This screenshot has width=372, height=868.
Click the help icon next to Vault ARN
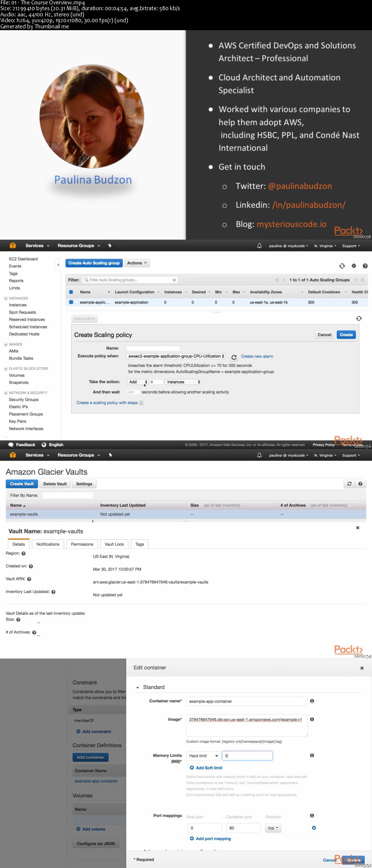click(x=29, y=579)
